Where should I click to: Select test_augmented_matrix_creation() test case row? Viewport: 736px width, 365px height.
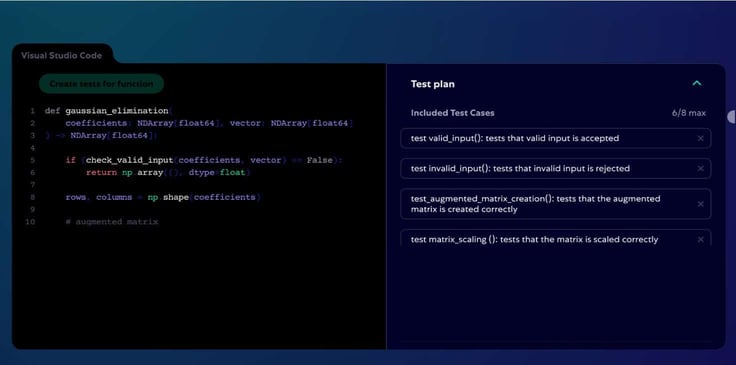[x=556, y=204]
